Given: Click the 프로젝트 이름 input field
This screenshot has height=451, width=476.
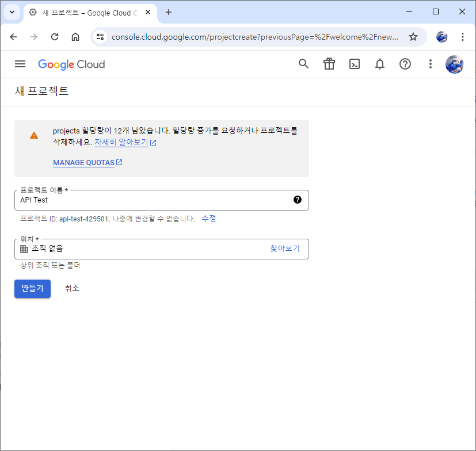Looking at the screenshot, I should 162,200.
